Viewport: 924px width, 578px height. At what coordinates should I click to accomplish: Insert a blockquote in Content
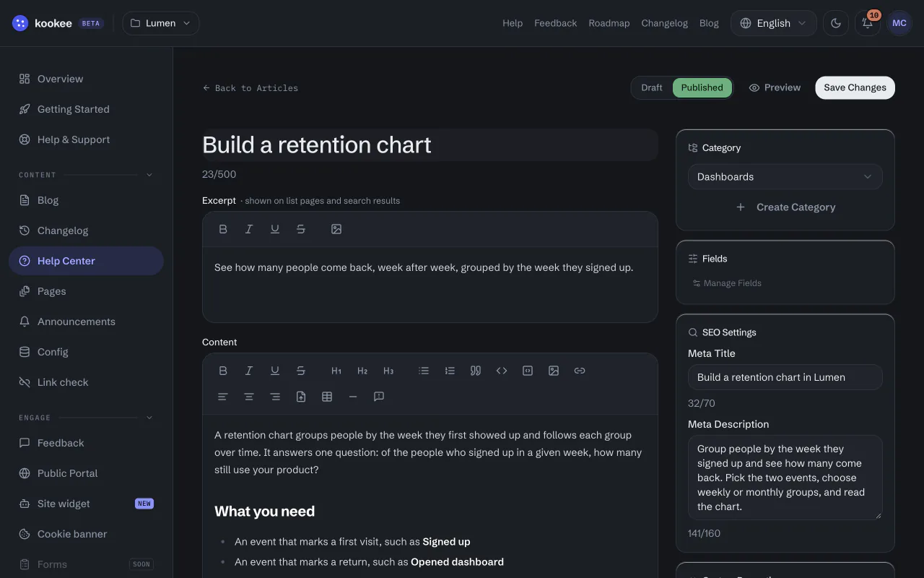click(x=476, y=371)
